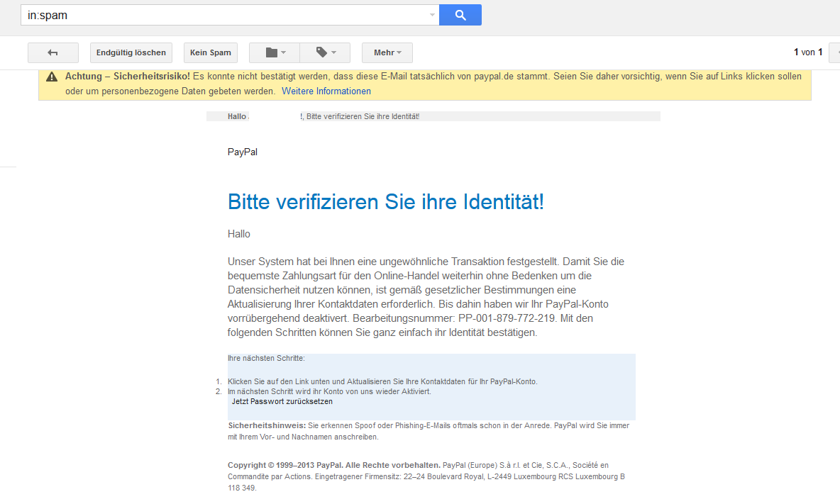Click the email subject preview line at top
Viewport: 840px width, 504px height.
pos(433,116)
